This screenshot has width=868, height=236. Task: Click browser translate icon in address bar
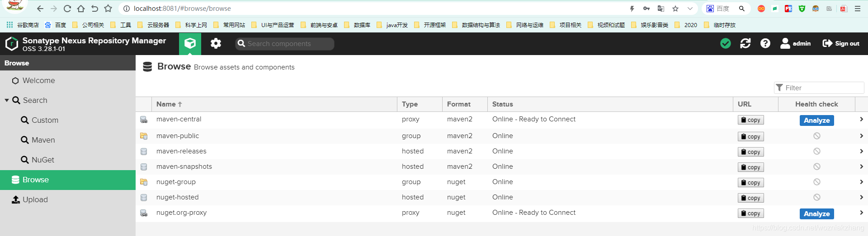coord(661,9)
